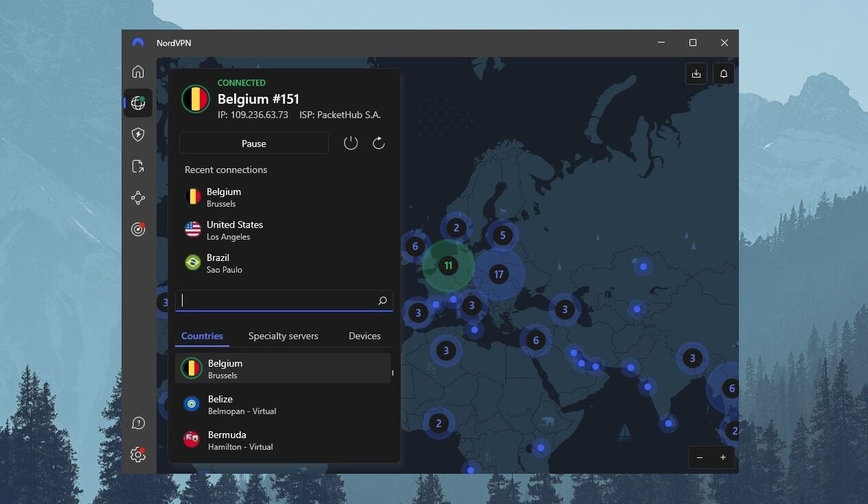Select recent connection Brazil Sao Paulo
The image size is (868, 504).
pos(284,263)
